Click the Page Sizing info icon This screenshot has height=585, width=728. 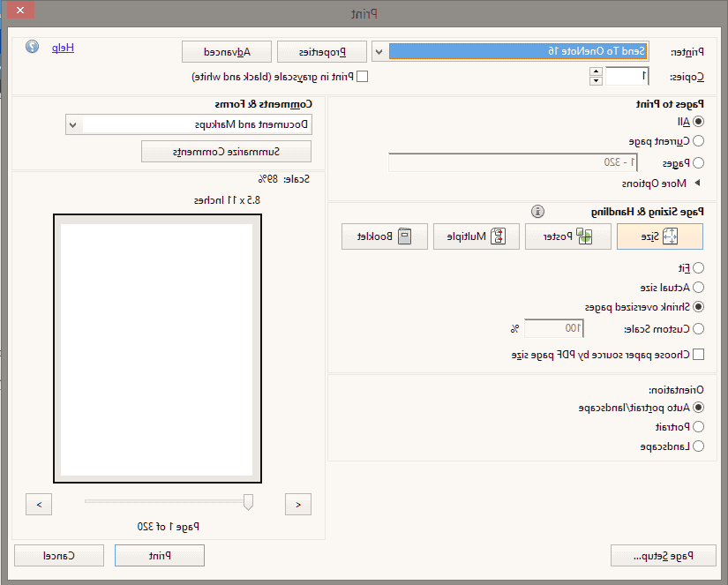(537, 212)
